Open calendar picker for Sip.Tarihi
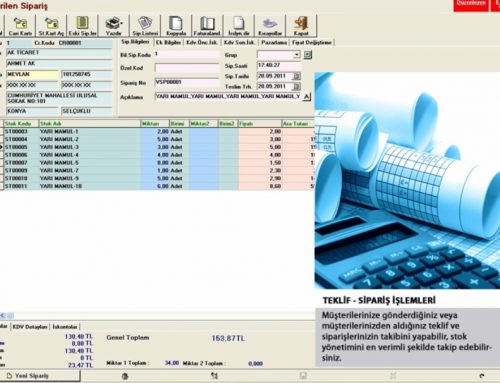The height and width of the screenshot is (383, 500). 296,76
